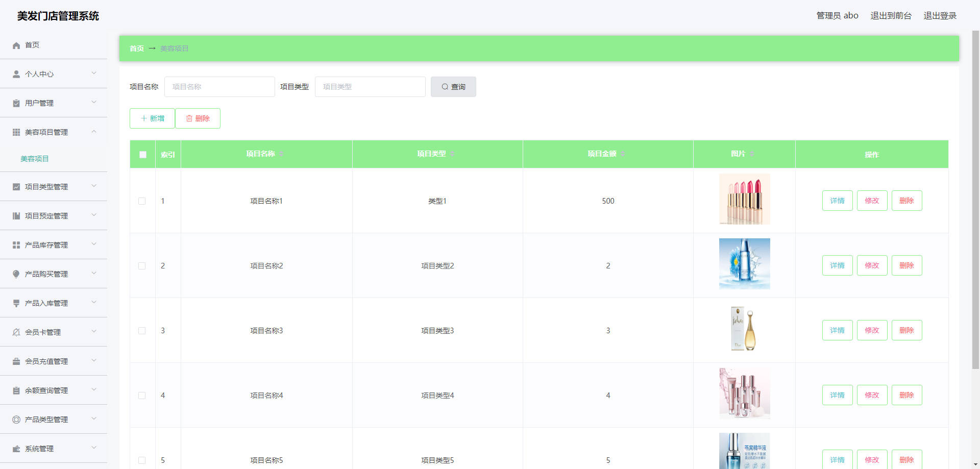Click the 类型1 cell in row 1
980x469 pixels.
click(x=437, y=201)
